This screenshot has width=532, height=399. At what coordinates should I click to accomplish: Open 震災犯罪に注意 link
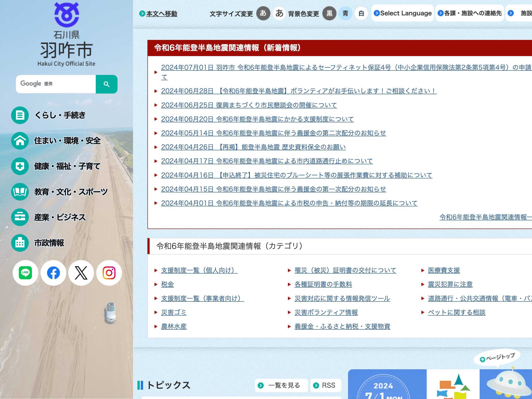click(450, 284)
